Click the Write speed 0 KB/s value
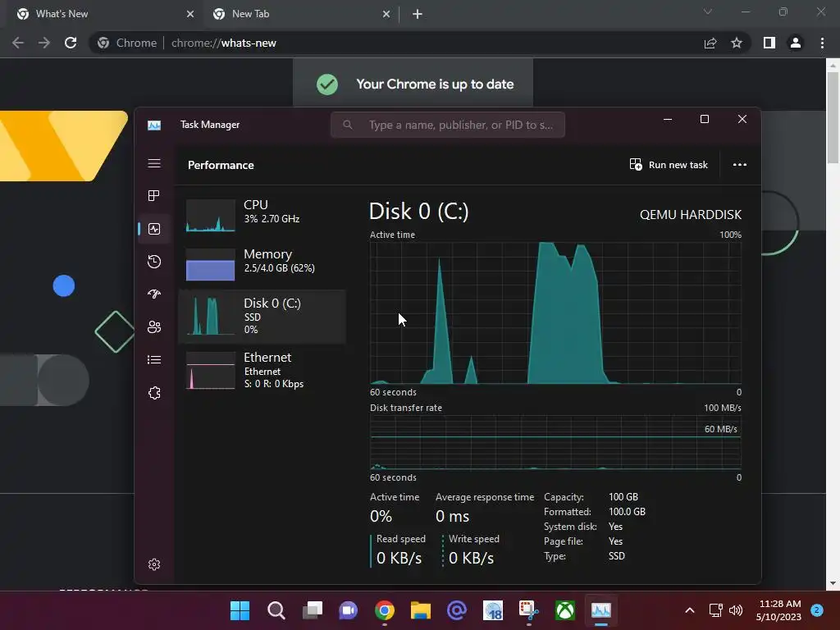The width and height of the screenshot is (840, 630). pyautogui.click(x=472, y=558)
